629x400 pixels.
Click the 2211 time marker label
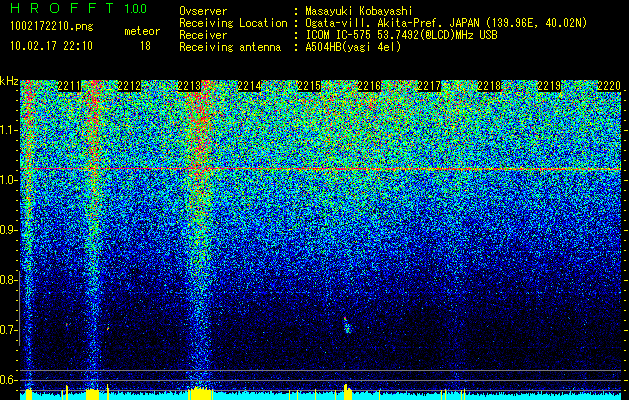[69, 86]
